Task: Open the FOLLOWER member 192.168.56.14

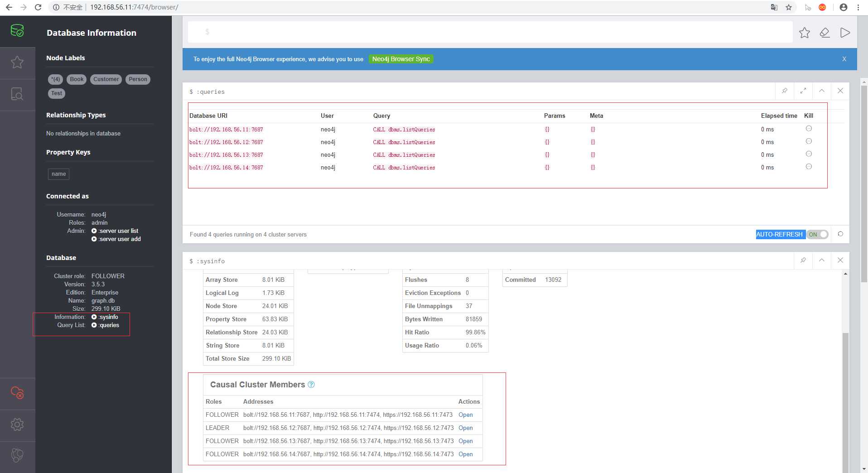Action: coord(465,454)
